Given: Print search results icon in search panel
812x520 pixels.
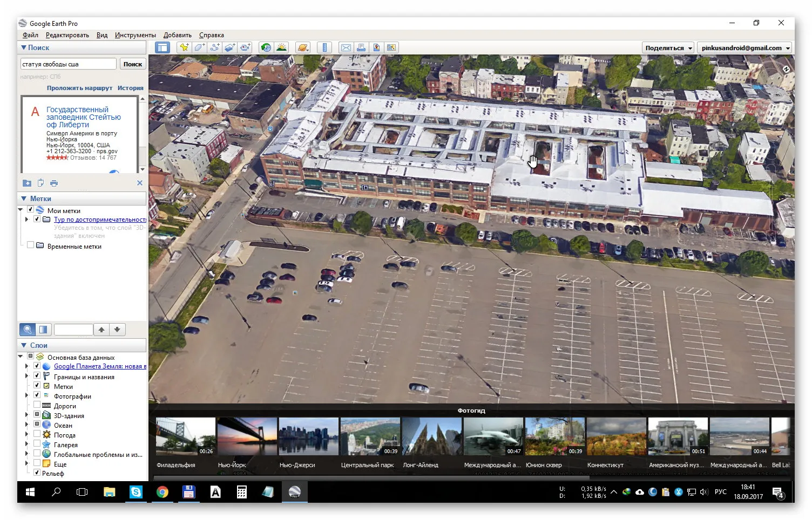Looking at the screenshot, I should pyautogui.click(x=54, y=183).
